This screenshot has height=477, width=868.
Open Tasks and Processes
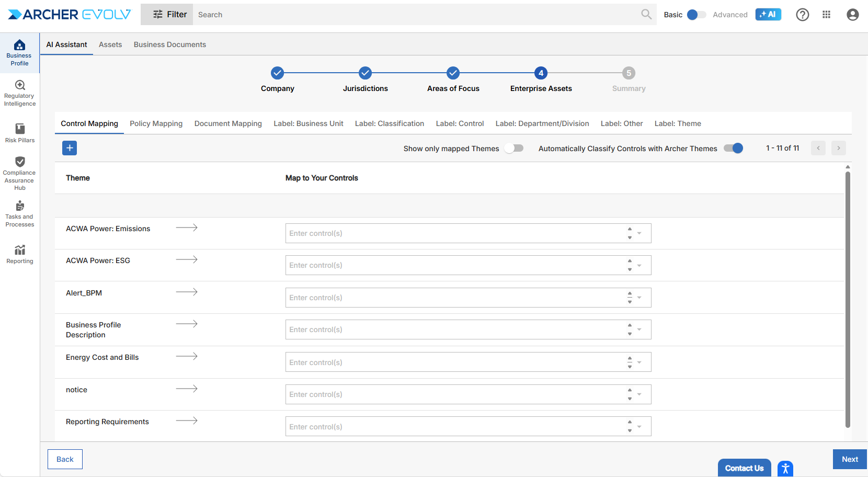[20, 213]
